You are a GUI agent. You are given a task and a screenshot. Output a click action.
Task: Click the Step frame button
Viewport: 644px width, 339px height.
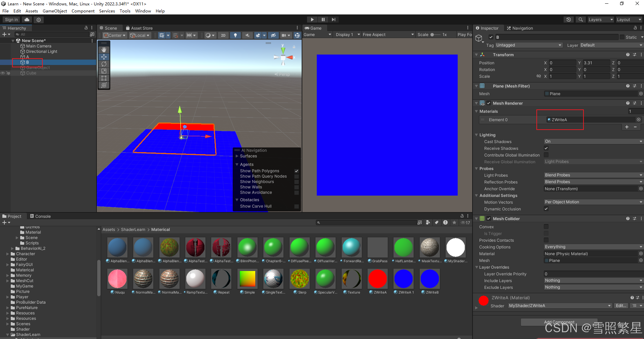point(333,20)
